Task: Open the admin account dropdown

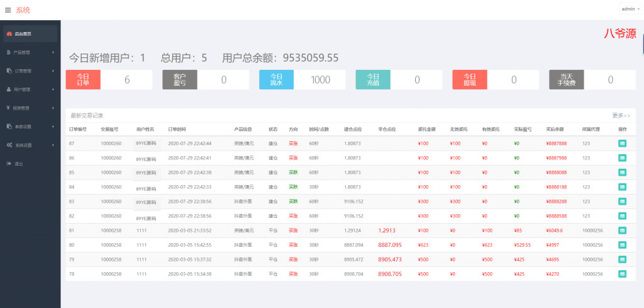Action: [x=630, y=9]
